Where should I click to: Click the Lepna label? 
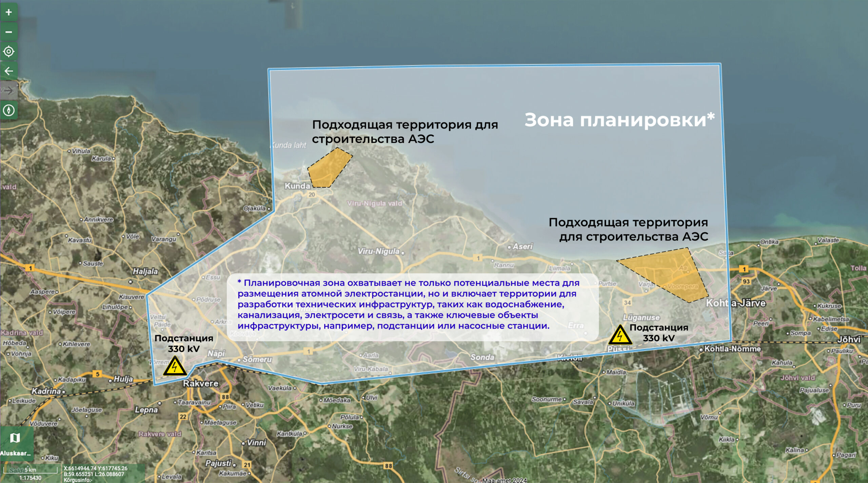click(x=146, y=410)
